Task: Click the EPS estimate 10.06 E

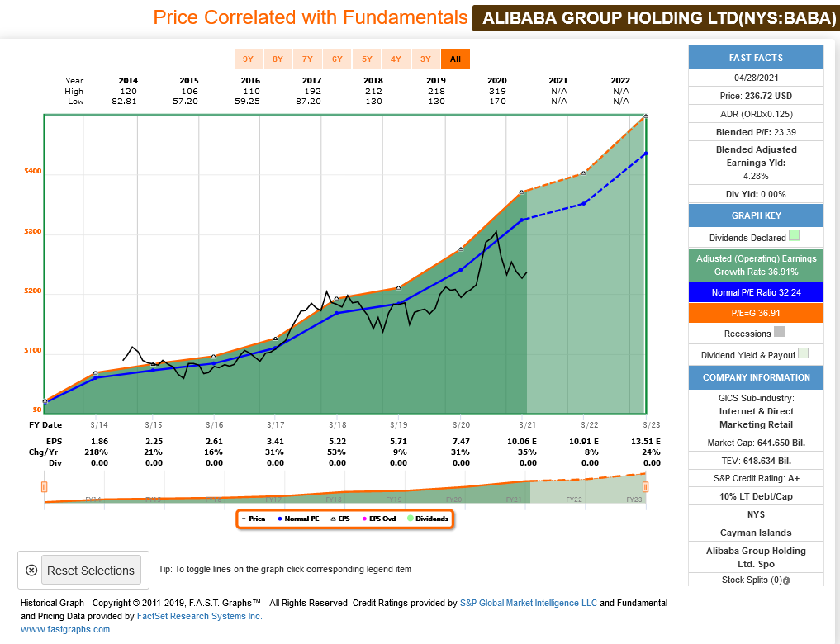Action: [522, 442]
